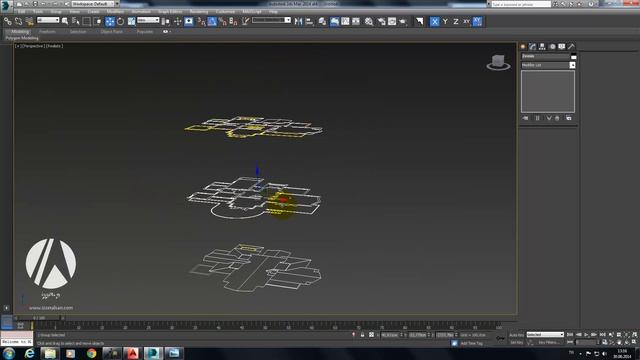
Task: Restrict movement to the Y axis
Action: [445, 21]
